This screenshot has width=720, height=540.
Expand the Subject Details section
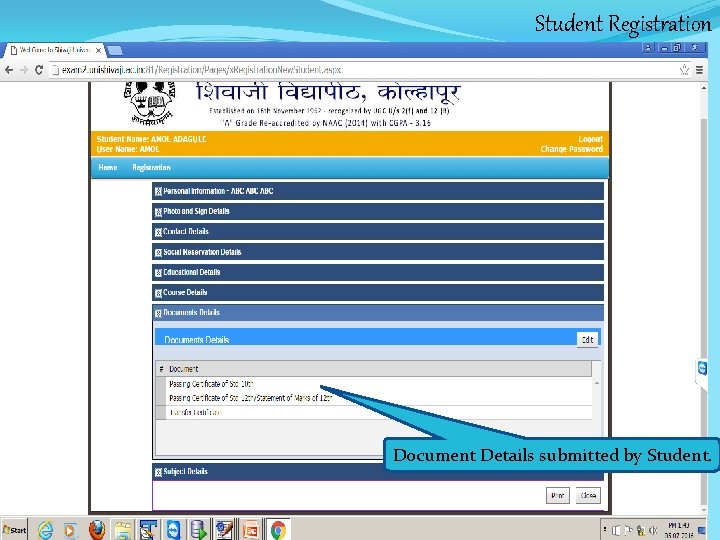click(x=377, y=472)
